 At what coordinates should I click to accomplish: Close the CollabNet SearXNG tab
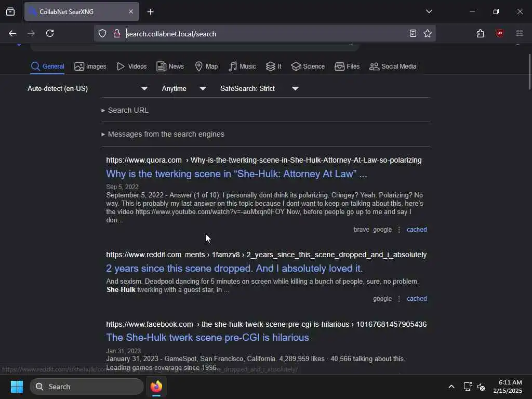pos(131,11)
